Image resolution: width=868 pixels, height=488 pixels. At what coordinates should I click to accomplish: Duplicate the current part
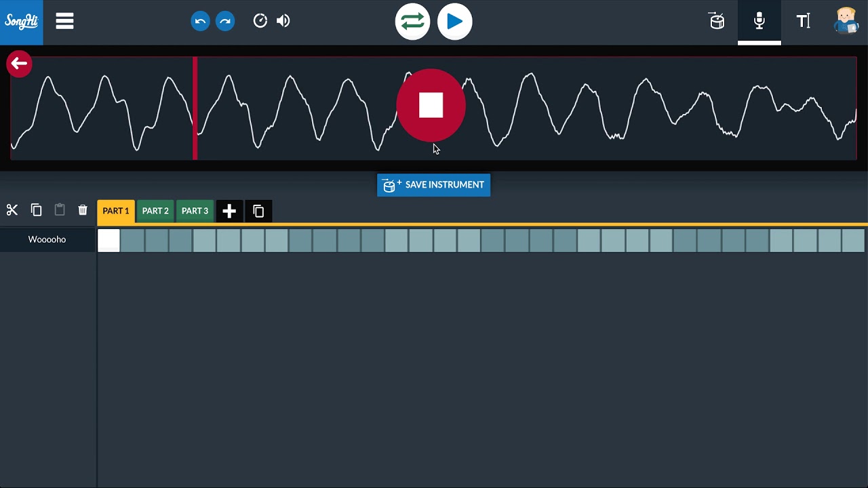258,211
